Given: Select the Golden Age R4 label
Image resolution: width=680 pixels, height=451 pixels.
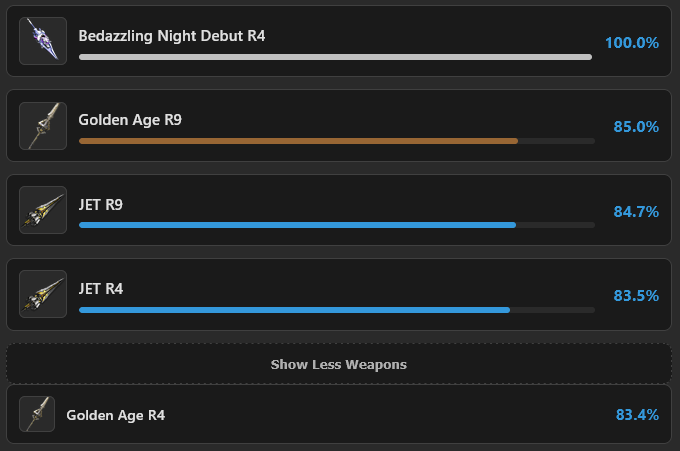Looking at the screenshot, I should tap(116, 415).
